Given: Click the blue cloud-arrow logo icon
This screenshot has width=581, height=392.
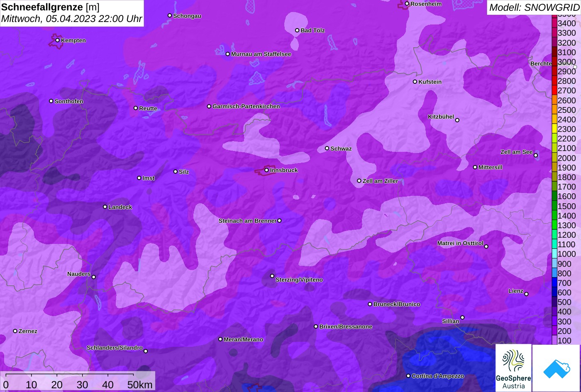Looking at the screenshot, I should [556, 368].
